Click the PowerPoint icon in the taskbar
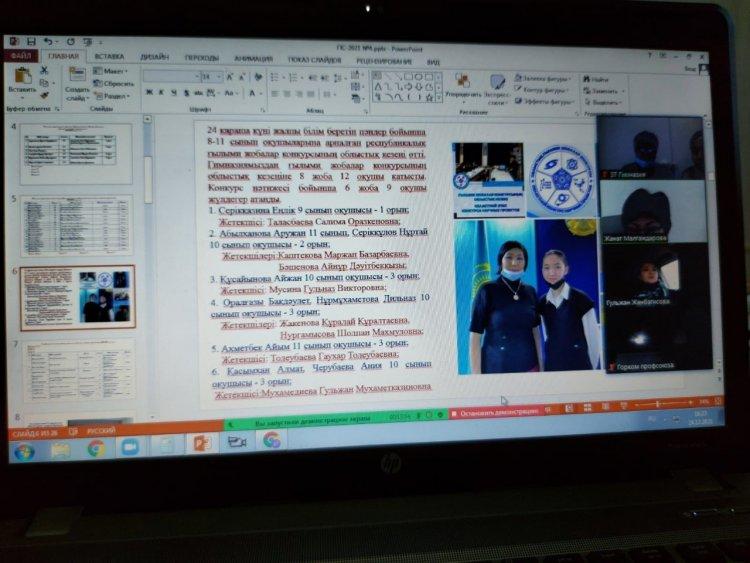 [x=202, y=443]
